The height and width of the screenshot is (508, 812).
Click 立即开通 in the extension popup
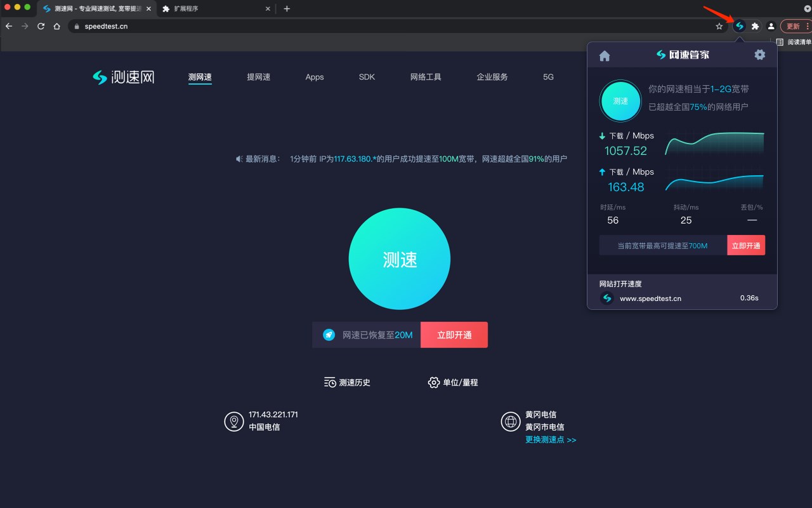pos(746,245)
